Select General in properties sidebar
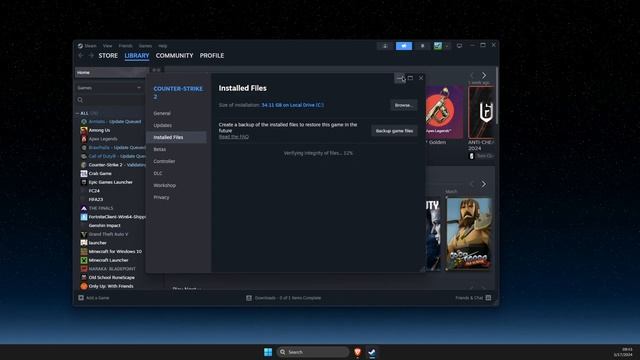The image size is (640, 360). [x=176, y=113]
